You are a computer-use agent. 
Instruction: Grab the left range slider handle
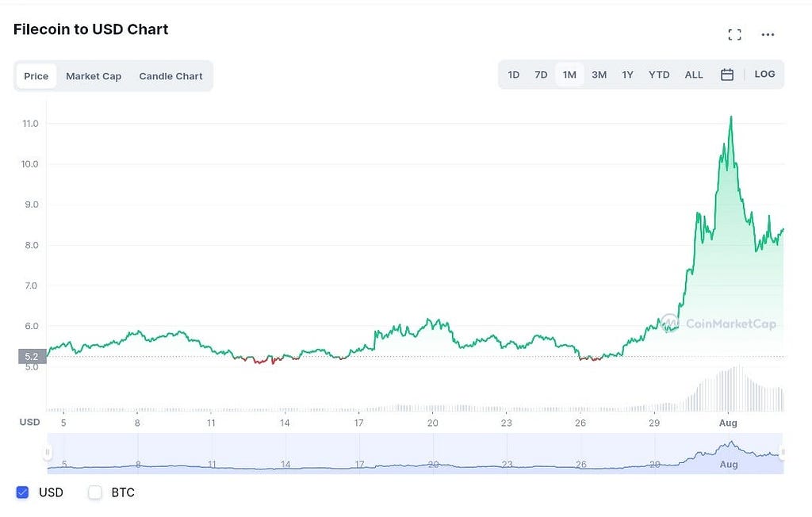click(x=48, y=452)
